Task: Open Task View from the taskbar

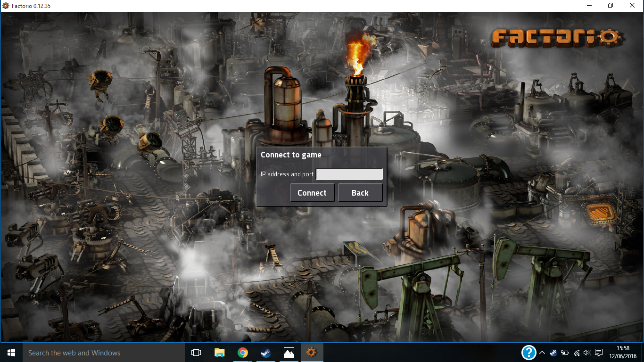Action: point(196,353)
